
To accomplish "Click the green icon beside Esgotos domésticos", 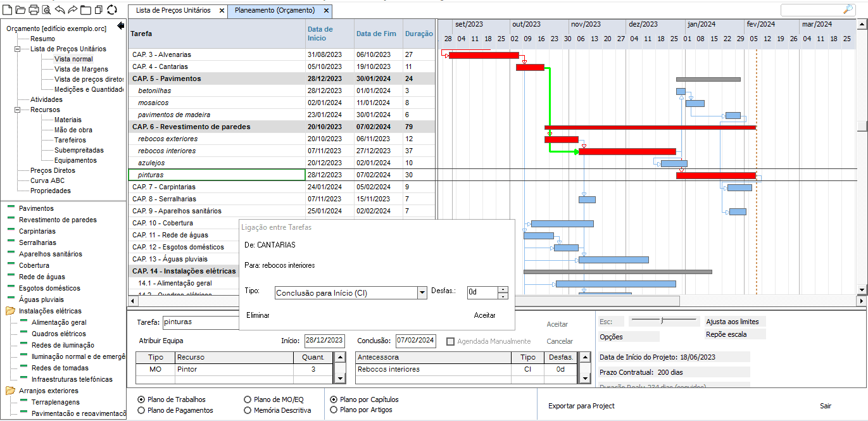I will click(11, 287).
